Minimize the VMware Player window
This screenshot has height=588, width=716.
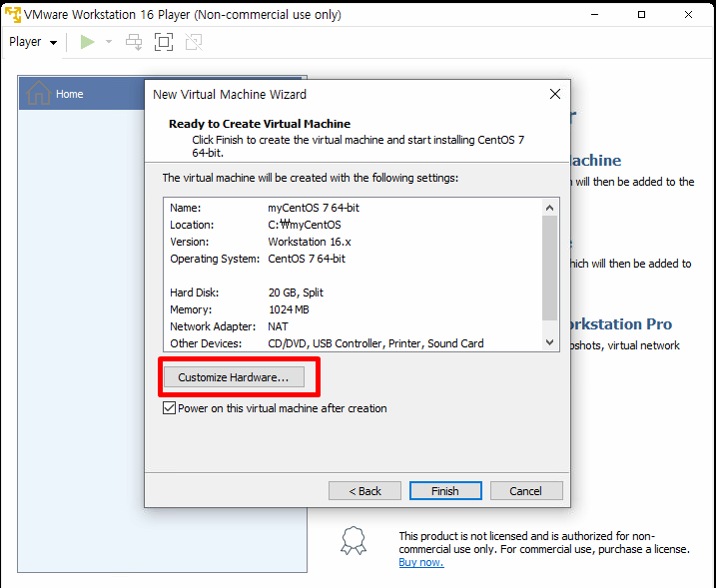coord(594,15)
